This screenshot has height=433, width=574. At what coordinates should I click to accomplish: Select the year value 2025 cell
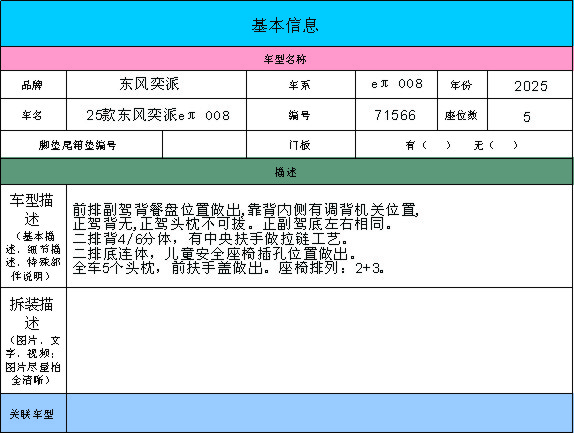(530, 85)
